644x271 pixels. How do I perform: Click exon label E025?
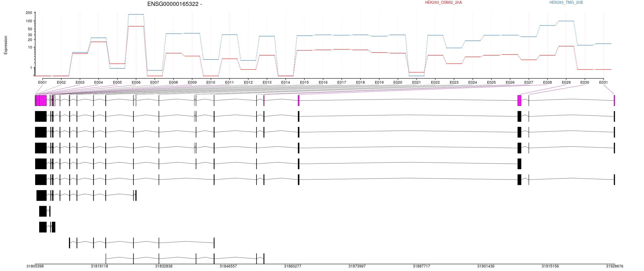[x=491, y=82]
